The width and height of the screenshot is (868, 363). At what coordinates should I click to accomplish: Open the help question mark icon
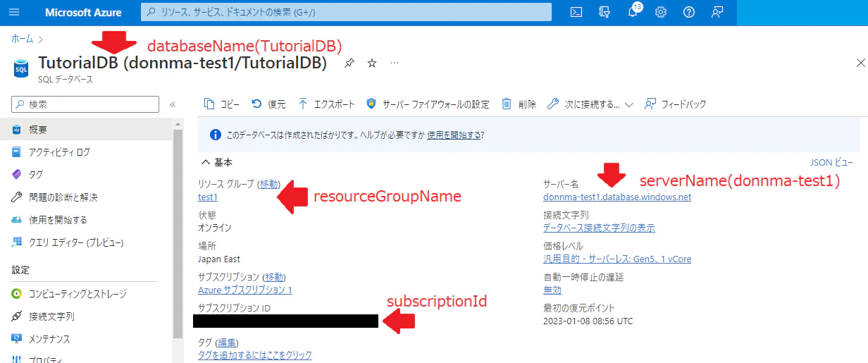click(x=689, y=12)
